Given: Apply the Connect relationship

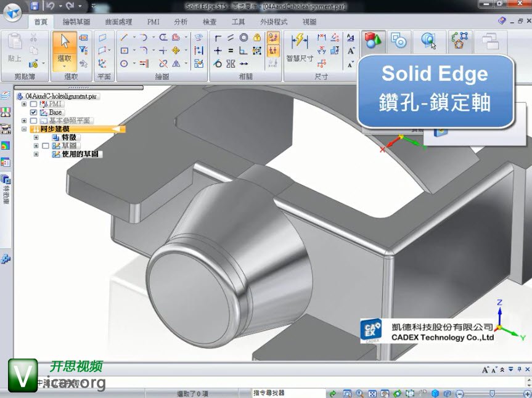Looking at the screenshot, I should tap(218, 38).
